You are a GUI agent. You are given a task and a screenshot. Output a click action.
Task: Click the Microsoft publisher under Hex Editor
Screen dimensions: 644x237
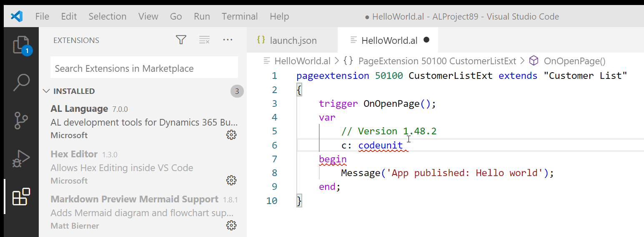coord(69,181)
